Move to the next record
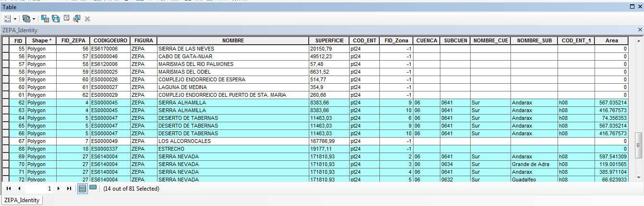This screenshot has width=644, height=206. click(59, 189)
